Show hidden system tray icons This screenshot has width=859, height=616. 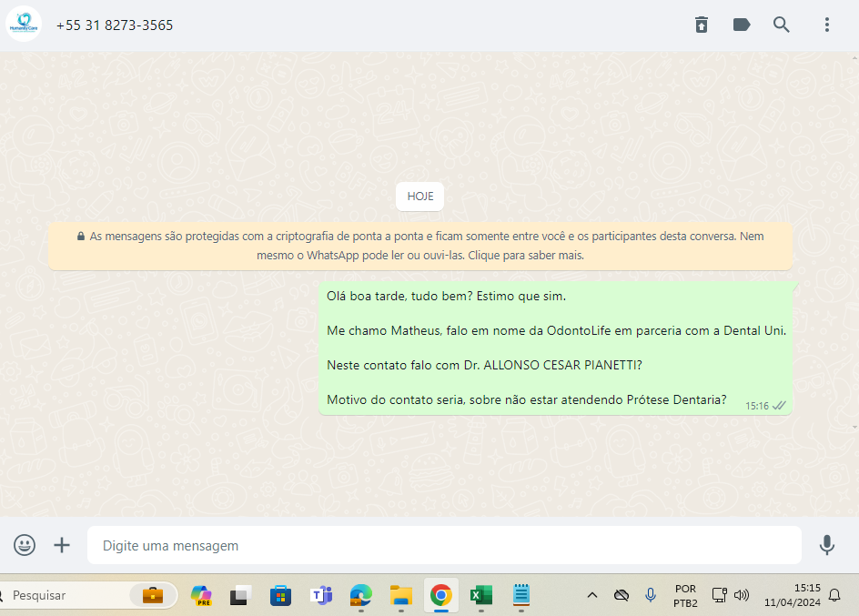point(592,596)
